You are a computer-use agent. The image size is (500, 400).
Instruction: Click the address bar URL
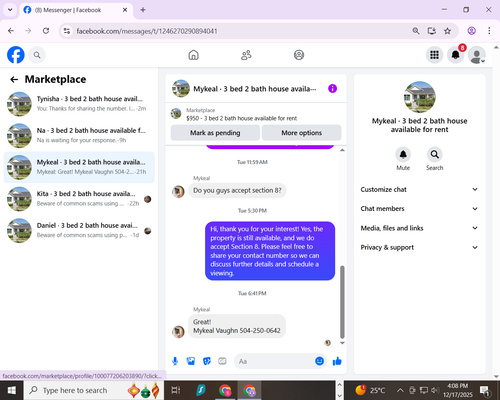(147, 31)
